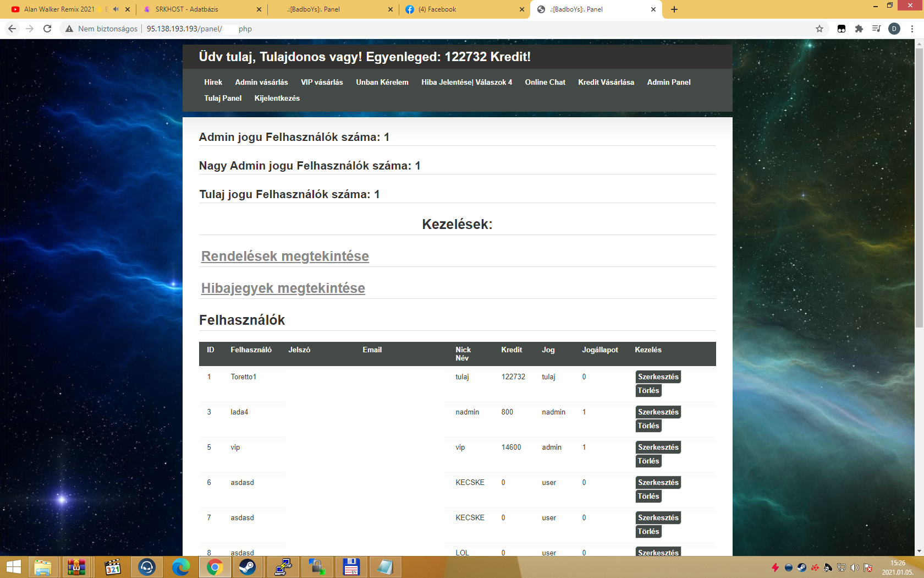This screenshot has height=578, width=924.
Task: Open the floppy disk hex editor taskbar icon
Action: tap(351, 567)
